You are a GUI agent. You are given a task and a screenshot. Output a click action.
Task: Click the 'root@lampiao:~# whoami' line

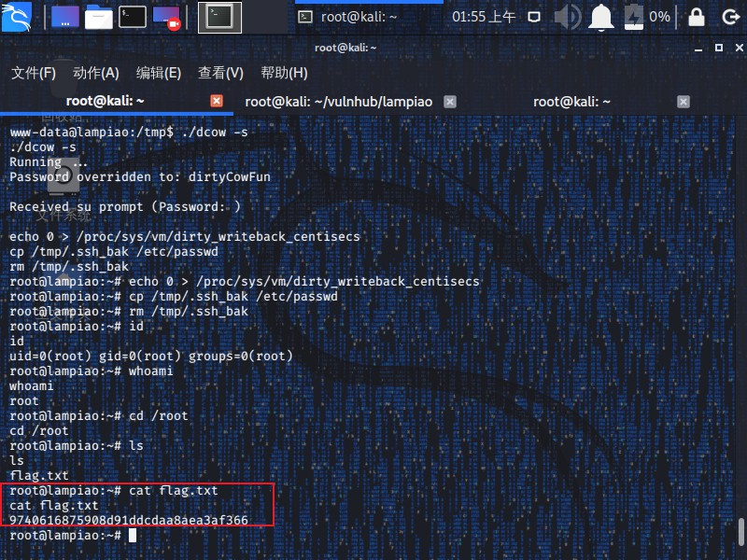click(x=91, y=371)
